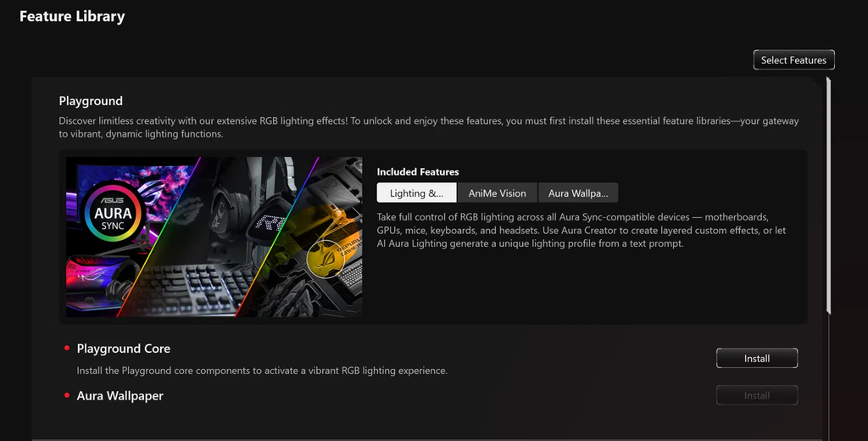Click the red bullet beside Aura Wallpaper
The width and height of the screenshot is (868, 441).
[x=67, y=395]
